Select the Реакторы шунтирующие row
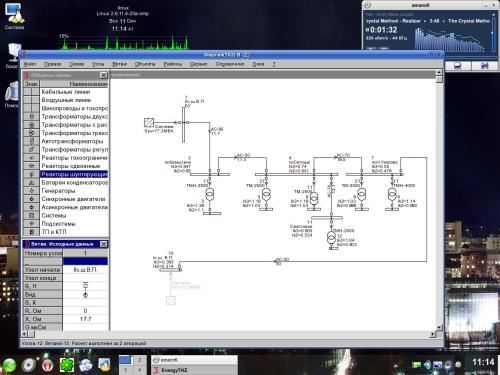The width and height of the screenshot is (500, 375). point(66,174)
